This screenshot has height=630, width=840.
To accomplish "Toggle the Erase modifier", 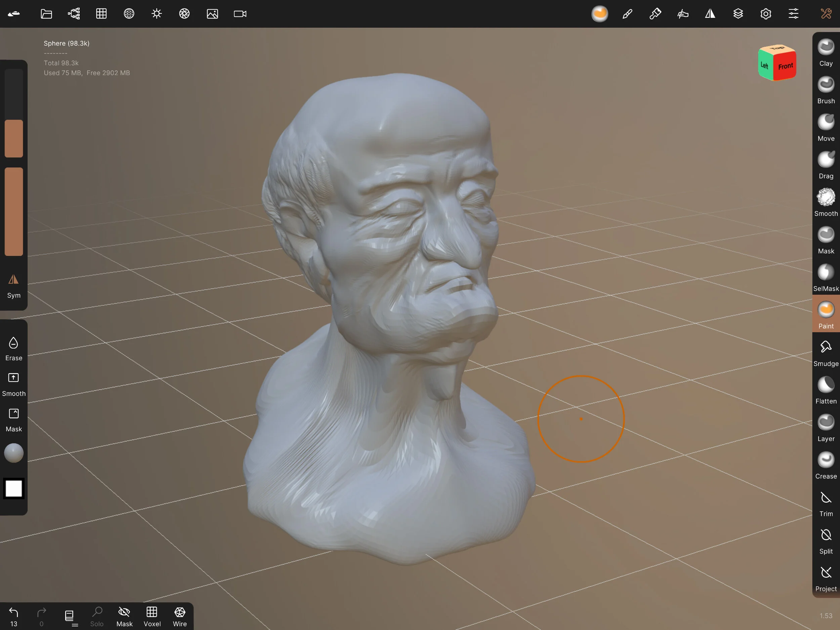I will pos(14,349).
